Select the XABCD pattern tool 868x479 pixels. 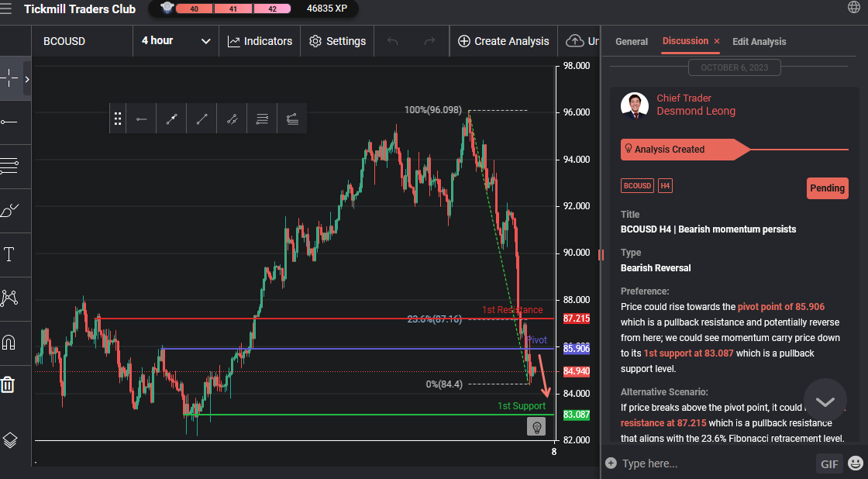tap(9, 298)
